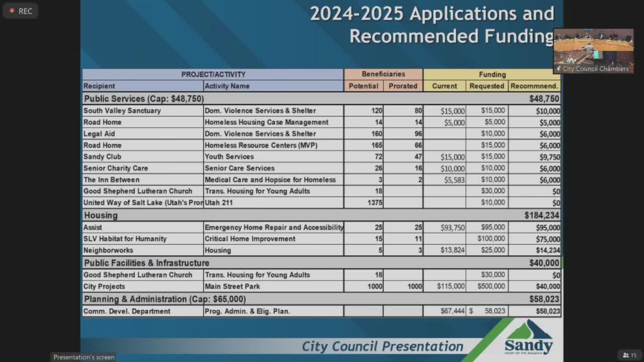
Task: Click the red recording dot next to REC
Action: (x=12, y=11)
